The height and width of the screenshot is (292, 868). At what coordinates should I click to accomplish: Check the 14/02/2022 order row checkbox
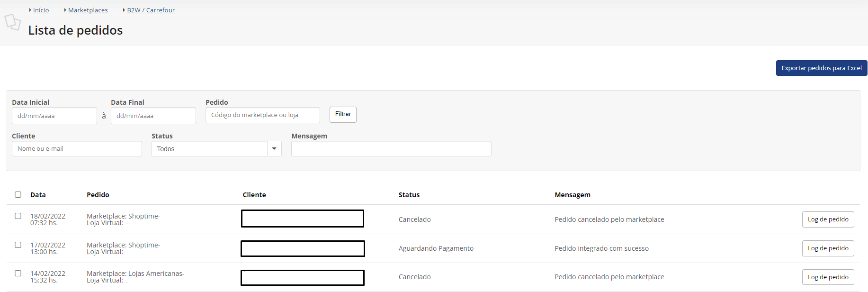click(18, 273)
